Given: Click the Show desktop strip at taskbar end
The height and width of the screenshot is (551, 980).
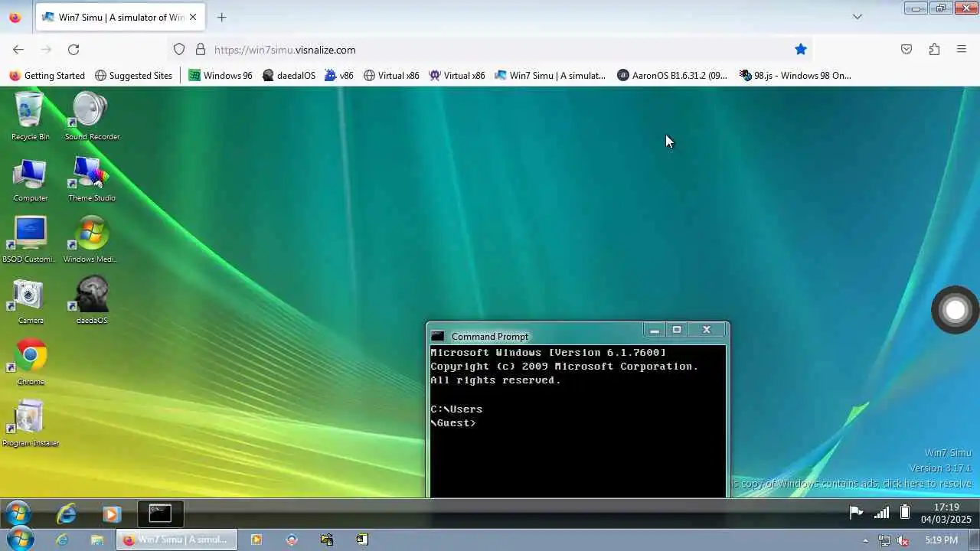Looking at the screenshot, I should click(x=975, y=540).
